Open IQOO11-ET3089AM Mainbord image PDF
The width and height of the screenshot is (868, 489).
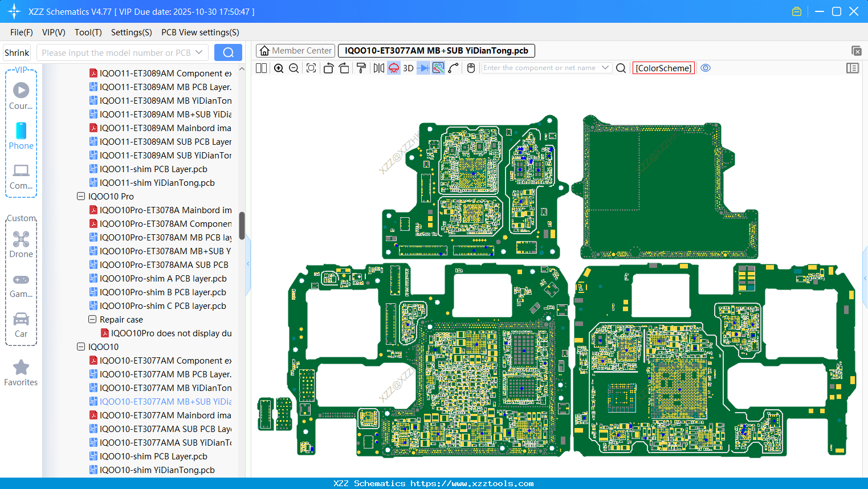[160, 128]
